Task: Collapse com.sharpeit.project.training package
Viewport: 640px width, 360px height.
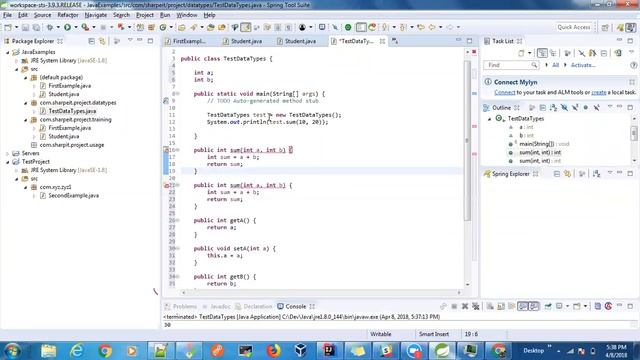Action: pyautogui.click(x=25, y=120)
